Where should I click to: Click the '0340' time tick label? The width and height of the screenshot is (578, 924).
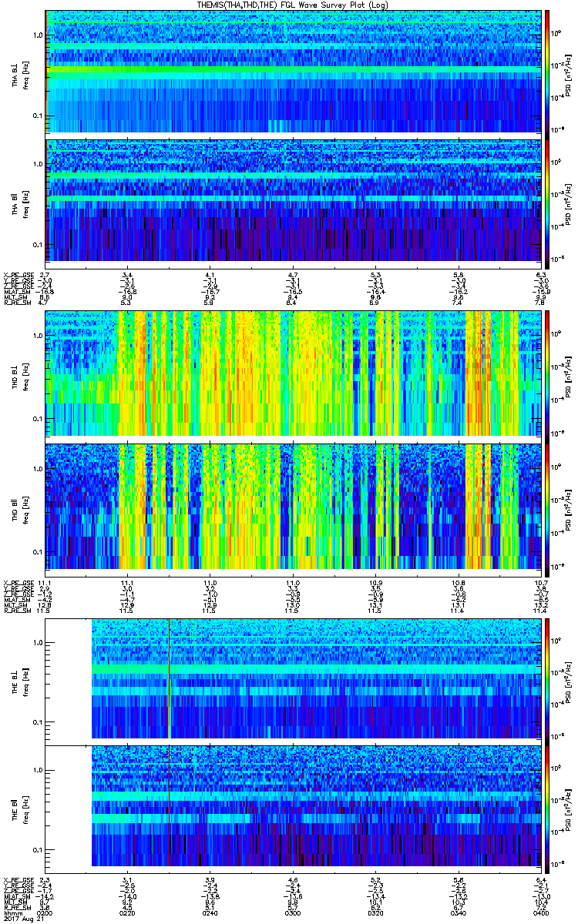click(x=458, y=914)
